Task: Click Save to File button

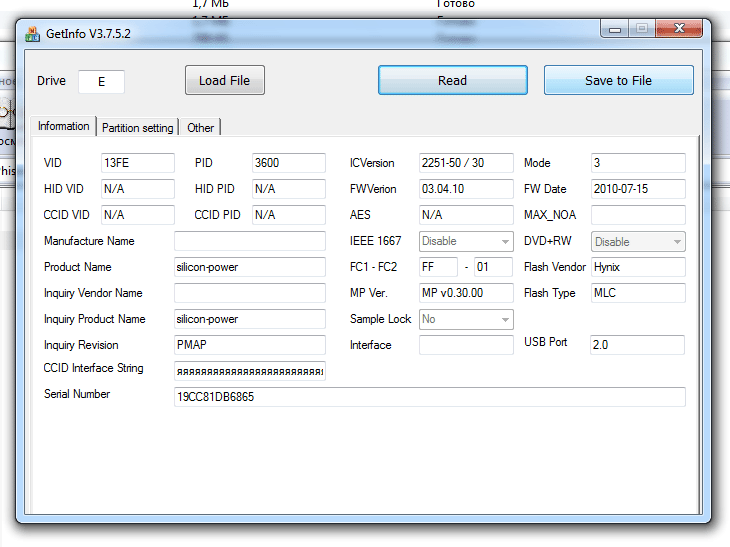Action: point(618,81)
